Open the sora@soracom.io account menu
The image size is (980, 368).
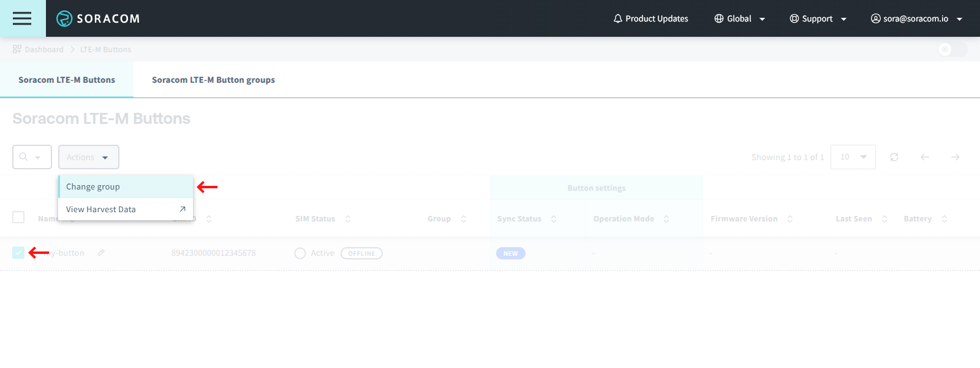coord(916,18)
